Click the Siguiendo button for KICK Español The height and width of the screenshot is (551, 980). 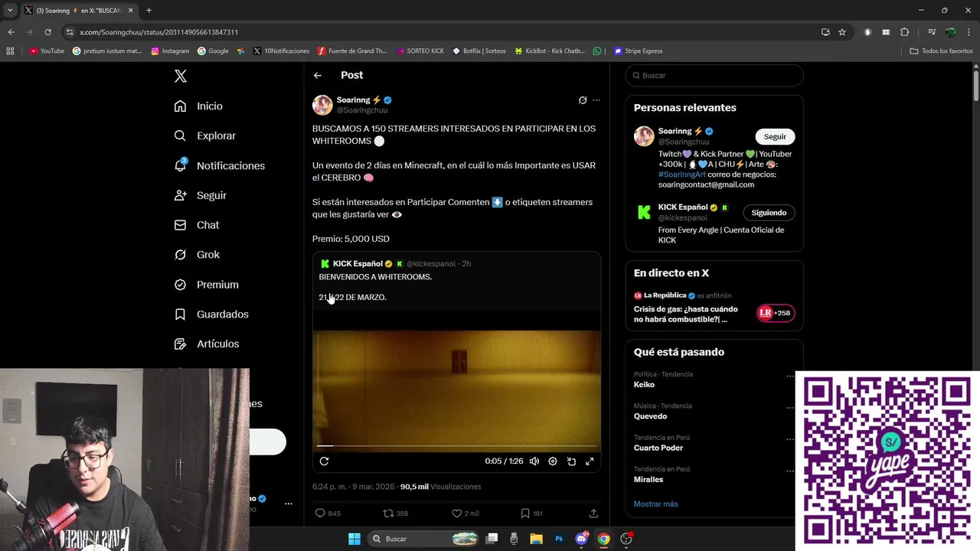coord(769,213)
